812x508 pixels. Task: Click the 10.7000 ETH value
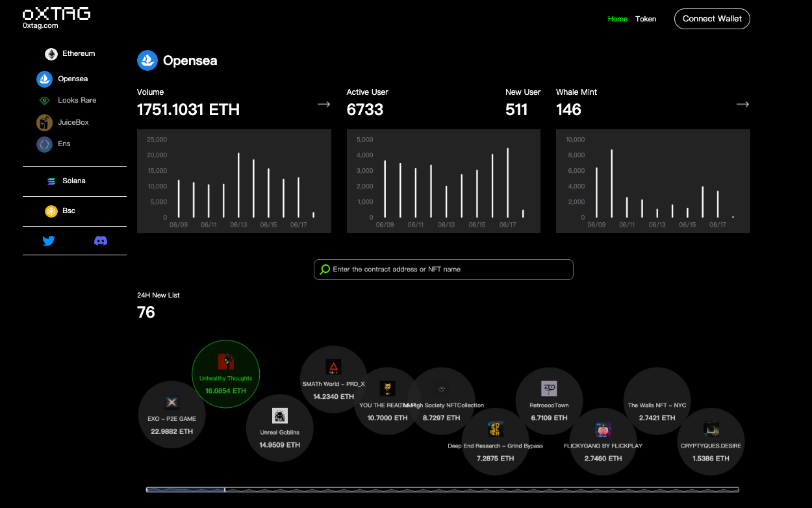coord(387,418)
